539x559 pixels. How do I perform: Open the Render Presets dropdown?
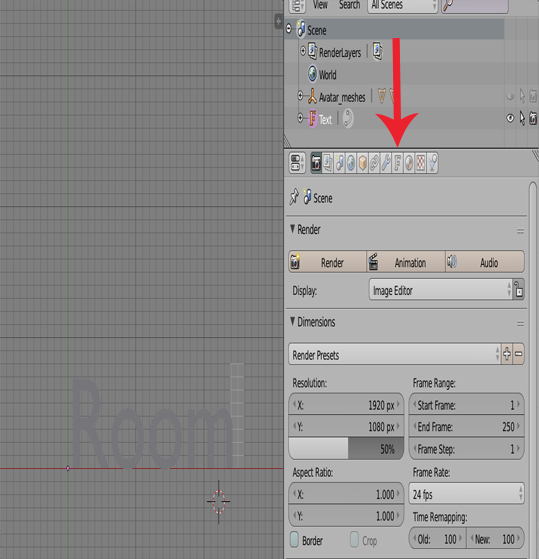(395, 354)
